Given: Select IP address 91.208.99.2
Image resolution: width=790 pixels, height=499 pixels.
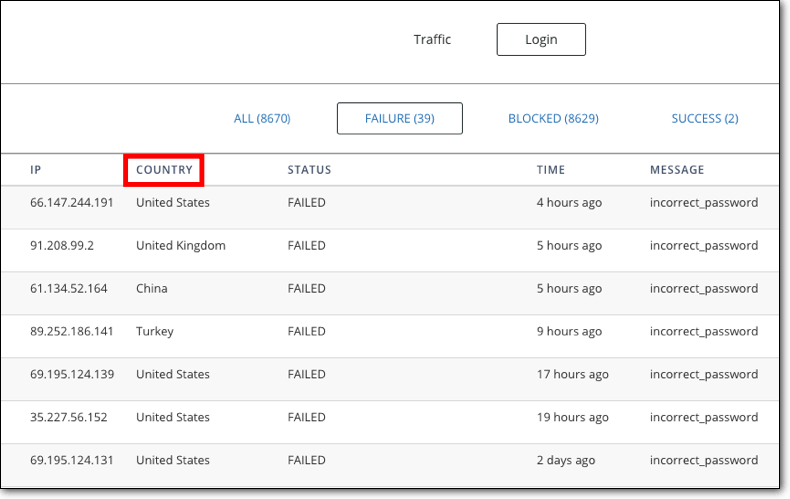Looking at the screenshot, I should [61, 245].
